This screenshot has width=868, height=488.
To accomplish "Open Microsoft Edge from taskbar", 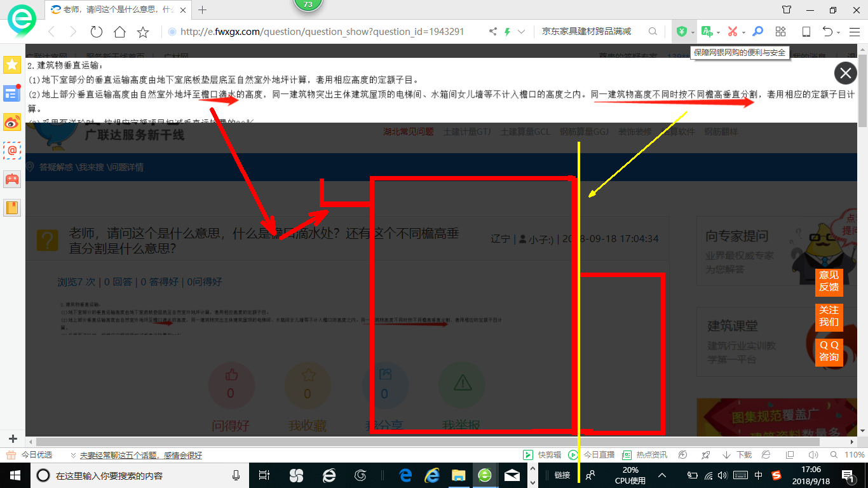I will coord(405,475).
